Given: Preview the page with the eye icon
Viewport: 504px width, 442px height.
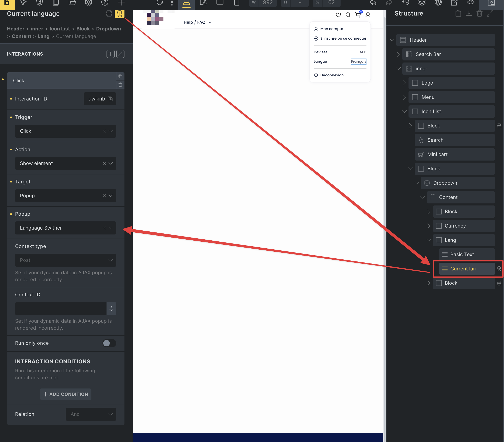Looking at the screenshot, I should coord(471,3).
